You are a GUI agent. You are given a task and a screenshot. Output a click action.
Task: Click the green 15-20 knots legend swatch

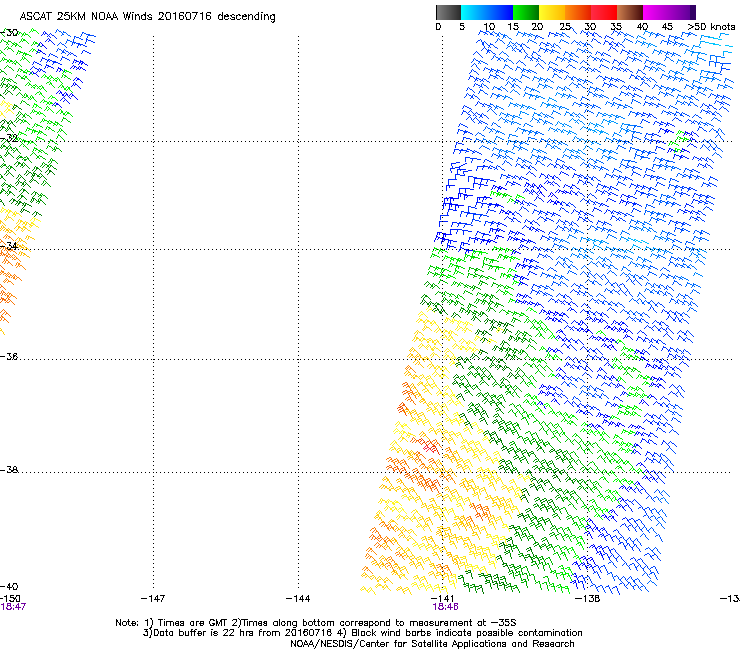point(526,12)
